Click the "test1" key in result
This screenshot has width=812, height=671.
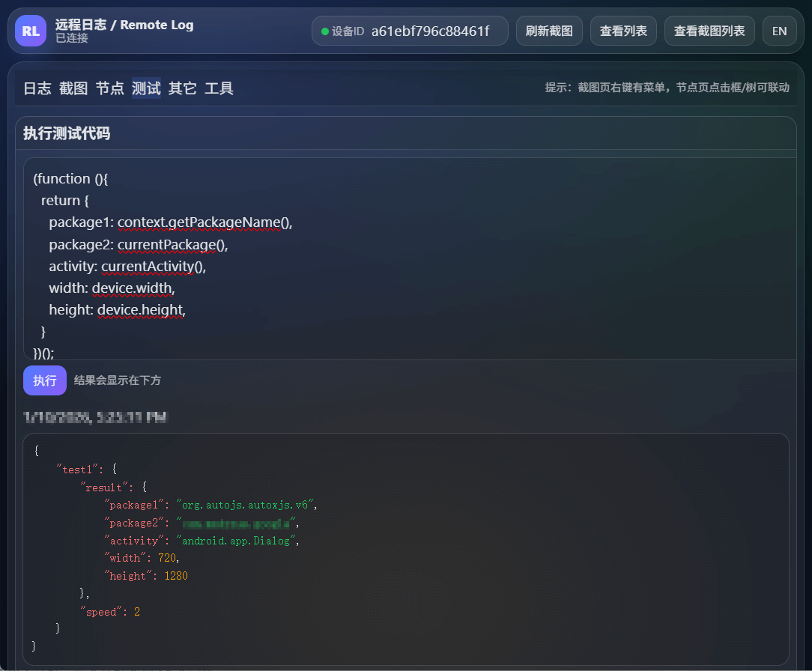tap(78, 470)
